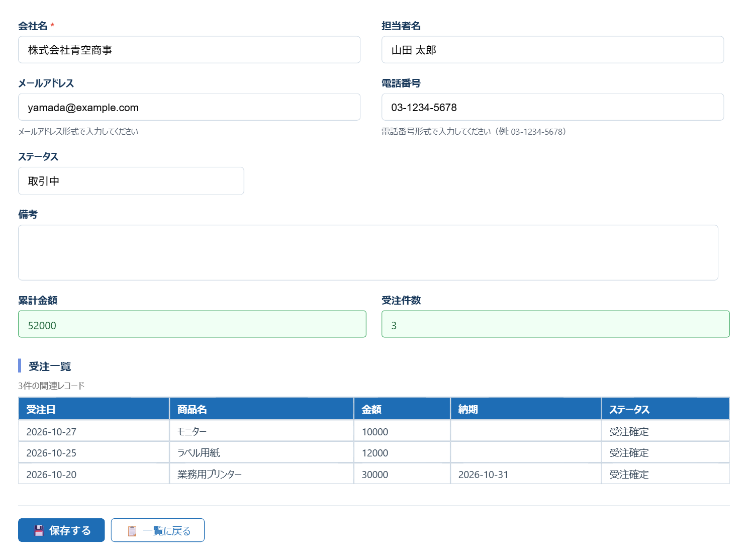Viewport: 748px width, 560px height.
Task: Click the 受注一覧 section heading
Action: click(50, 366)
